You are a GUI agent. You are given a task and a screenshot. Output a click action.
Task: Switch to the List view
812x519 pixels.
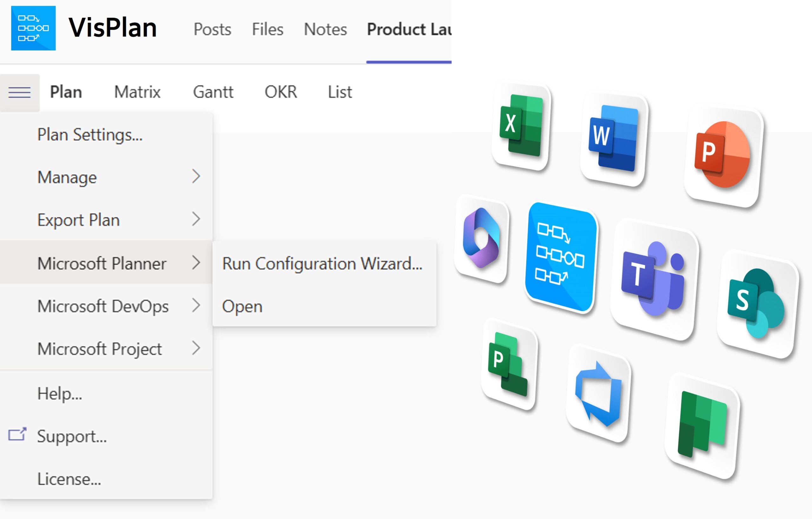pyautogui.click(x=340, y=92)
